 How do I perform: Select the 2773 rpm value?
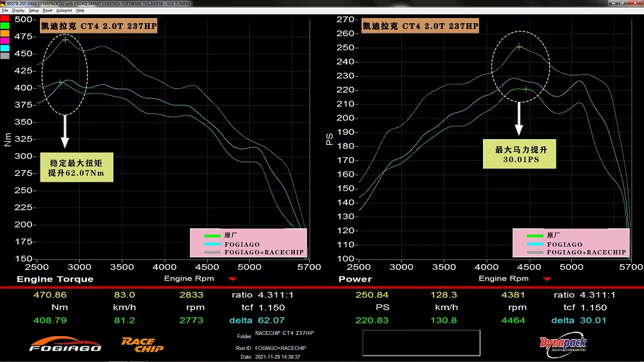point(191,320)
